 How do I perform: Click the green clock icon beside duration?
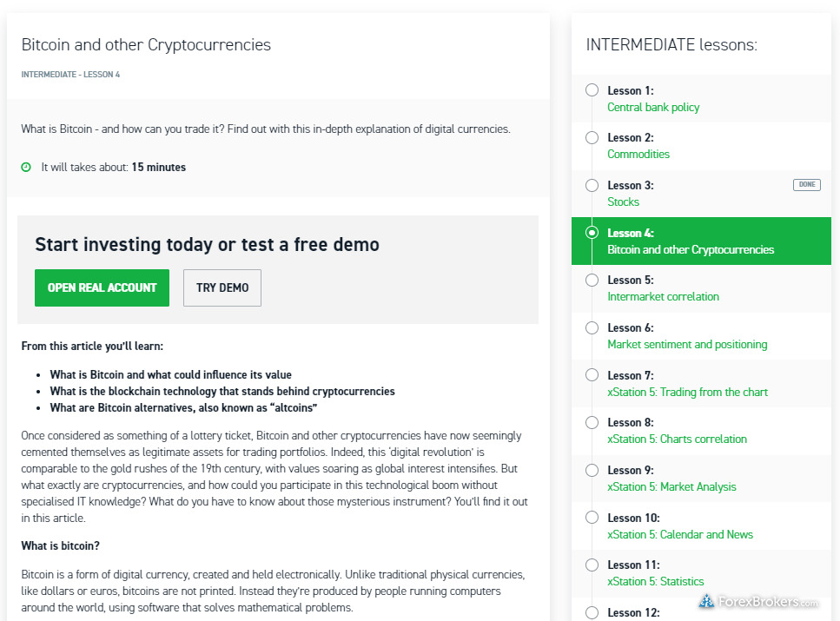pyautogui.click(x=26, y=167)
